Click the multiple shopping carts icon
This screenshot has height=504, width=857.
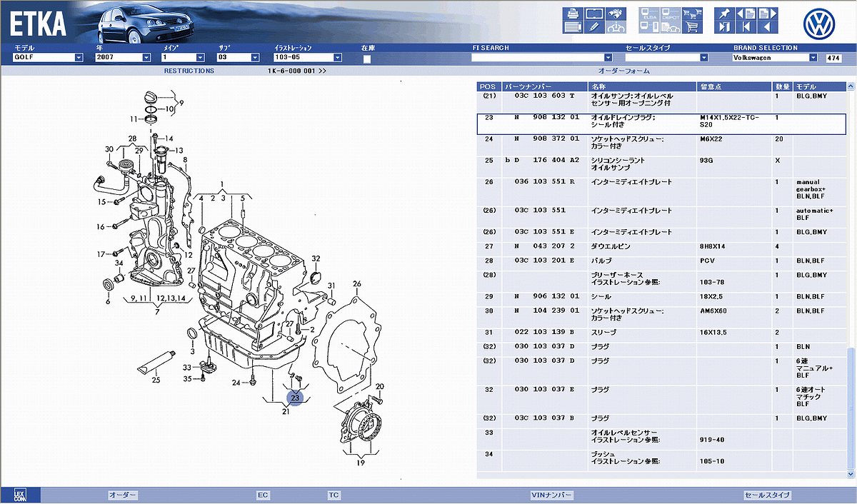click(691, 13)
